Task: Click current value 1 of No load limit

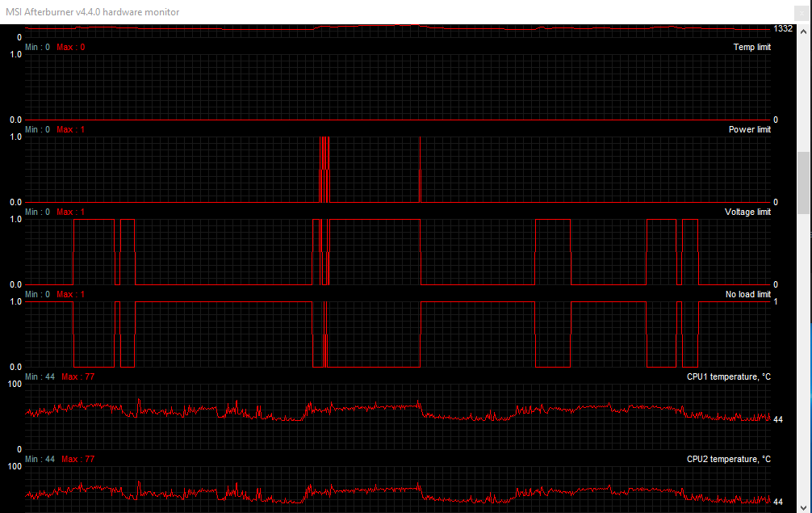Action: coord(775,301)
